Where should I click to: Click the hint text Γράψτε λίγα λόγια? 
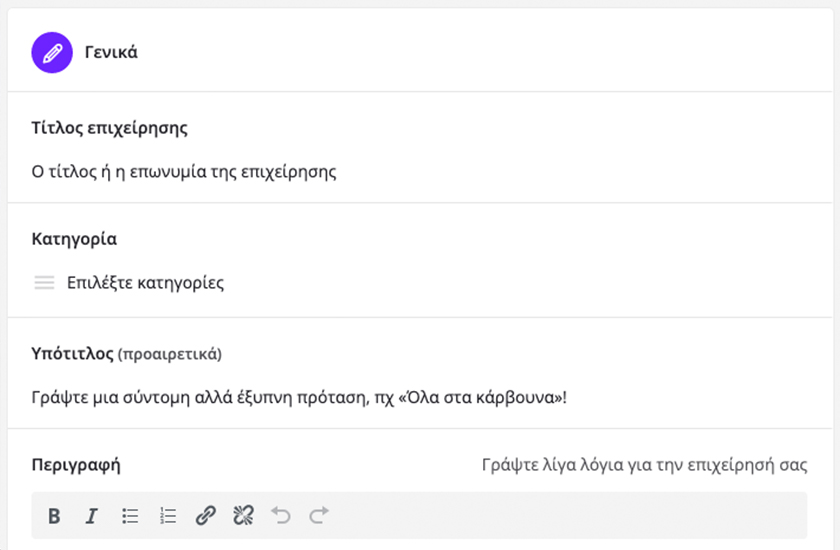pyautogui.click(x=644, y=465)
